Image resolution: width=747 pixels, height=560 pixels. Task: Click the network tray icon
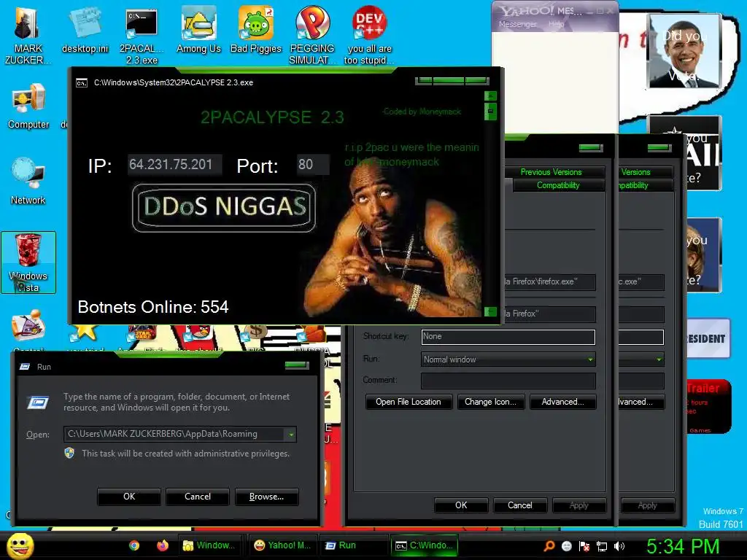[602, 546]
